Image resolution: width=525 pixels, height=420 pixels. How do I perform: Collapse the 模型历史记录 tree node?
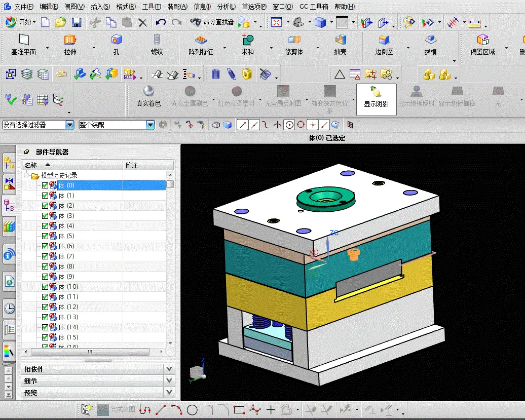tap(26, 175)
